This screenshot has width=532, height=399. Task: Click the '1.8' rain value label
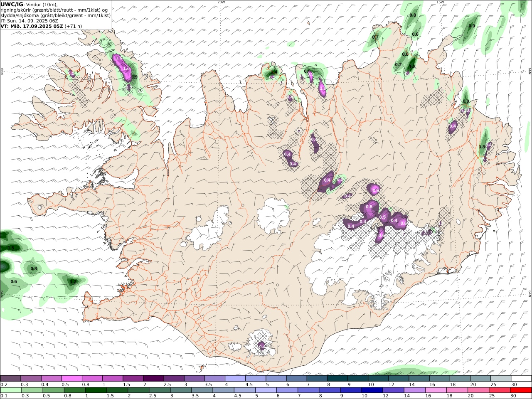coord(412,67)
